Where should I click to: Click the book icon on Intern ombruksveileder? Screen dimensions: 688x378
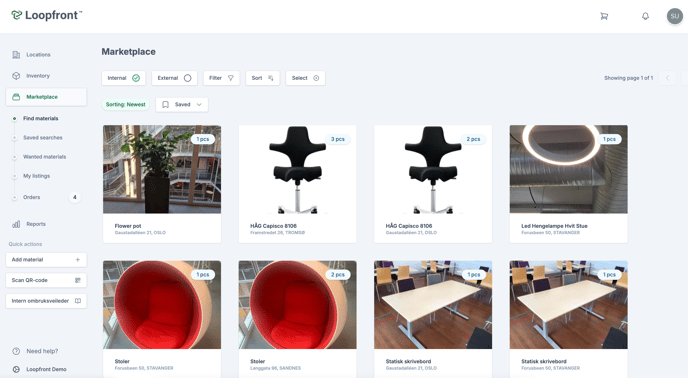coord(78,301)
